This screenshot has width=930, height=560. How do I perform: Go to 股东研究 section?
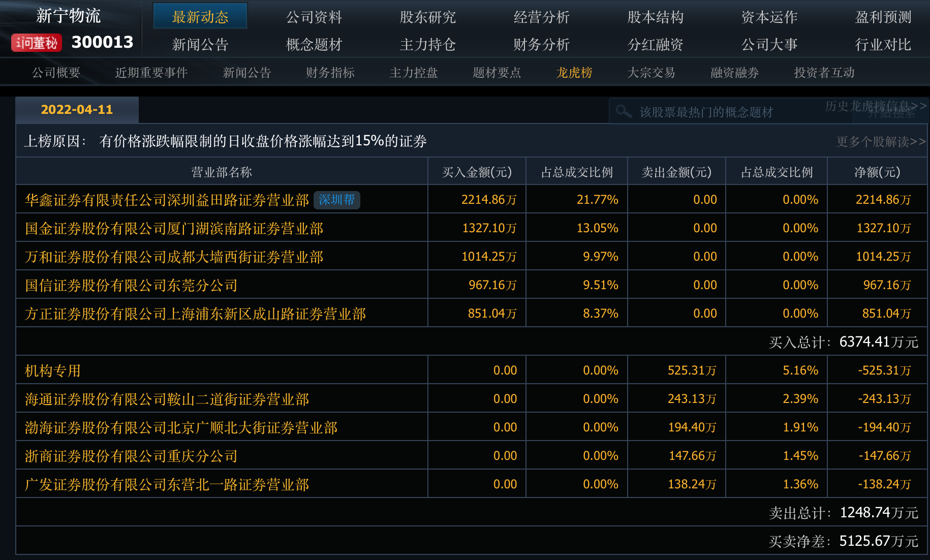coord(428,17)
